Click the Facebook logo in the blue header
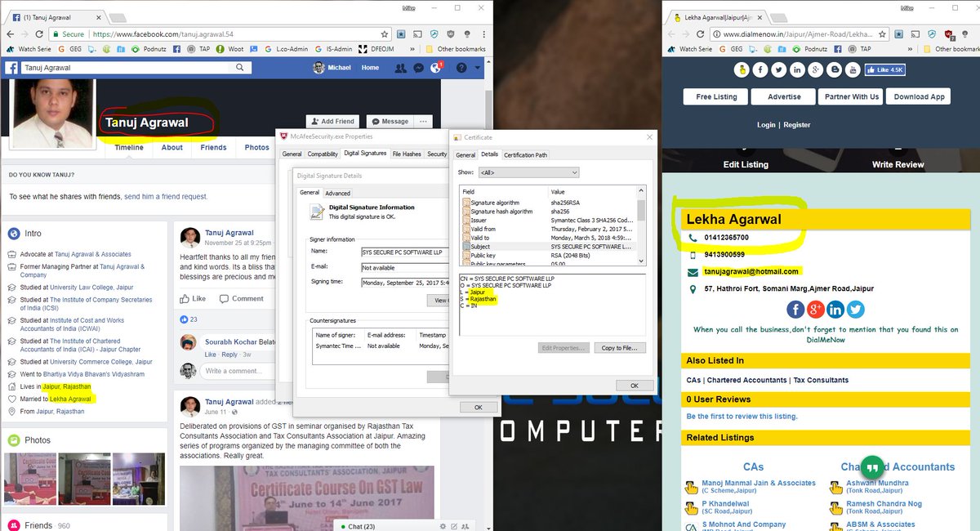The width and height of the screenshot is (980, 531). (12, 69)
